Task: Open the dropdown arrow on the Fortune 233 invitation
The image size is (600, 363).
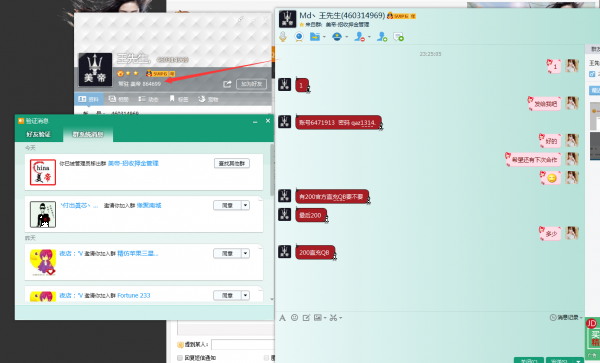Action: pyautogui.click(x=246, y=295)
